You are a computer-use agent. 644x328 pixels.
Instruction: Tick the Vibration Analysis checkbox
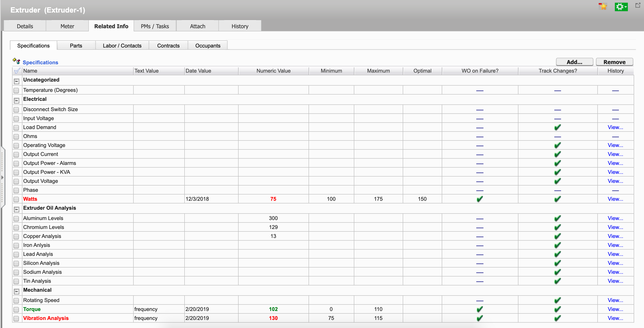(x=16, y=319)
